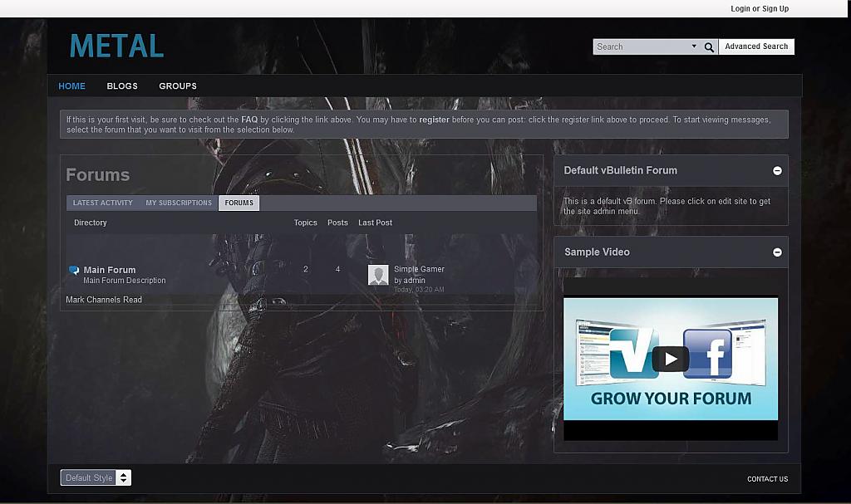851x504 pixels.
Task: Click in the Search input field
Action: tap(640, 47)
